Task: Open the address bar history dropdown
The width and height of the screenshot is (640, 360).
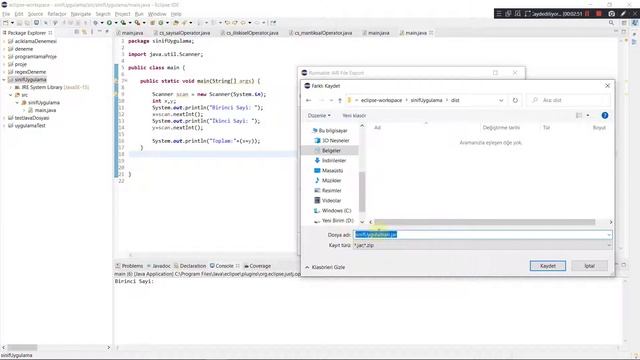Action: pyautogui.click(x=501, y=100)
